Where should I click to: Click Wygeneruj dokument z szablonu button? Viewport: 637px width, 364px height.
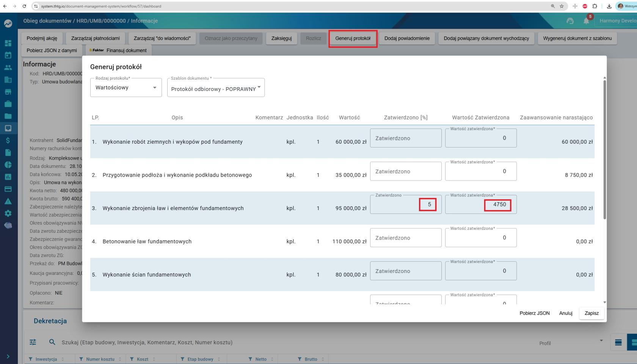point(577,38)
